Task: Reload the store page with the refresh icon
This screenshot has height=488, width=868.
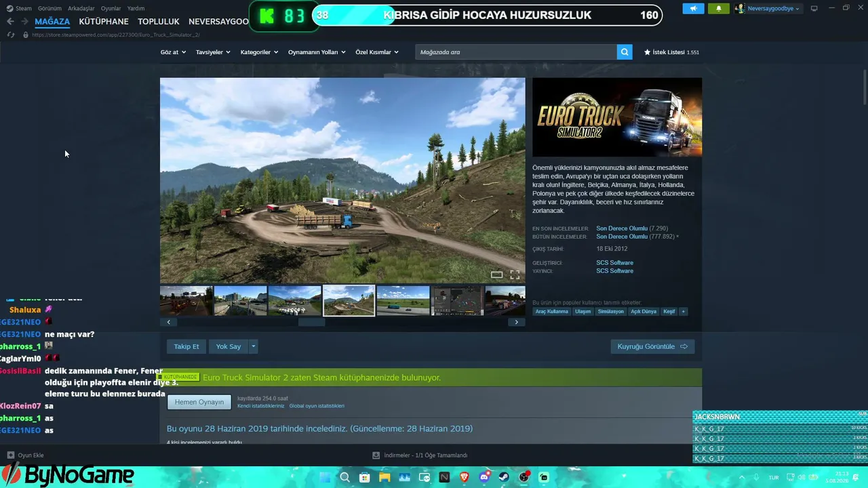Action: [x=11, y=35]
